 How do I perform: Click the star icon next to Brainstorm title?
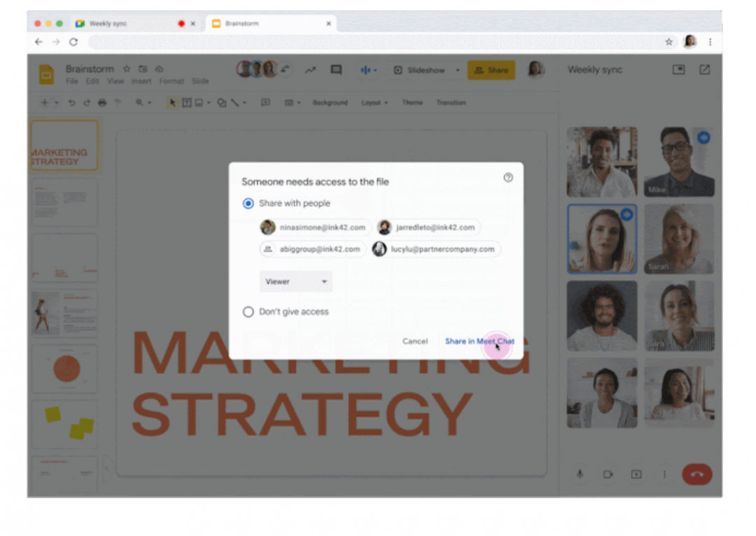pyautogui.click(x=126, y=69)
